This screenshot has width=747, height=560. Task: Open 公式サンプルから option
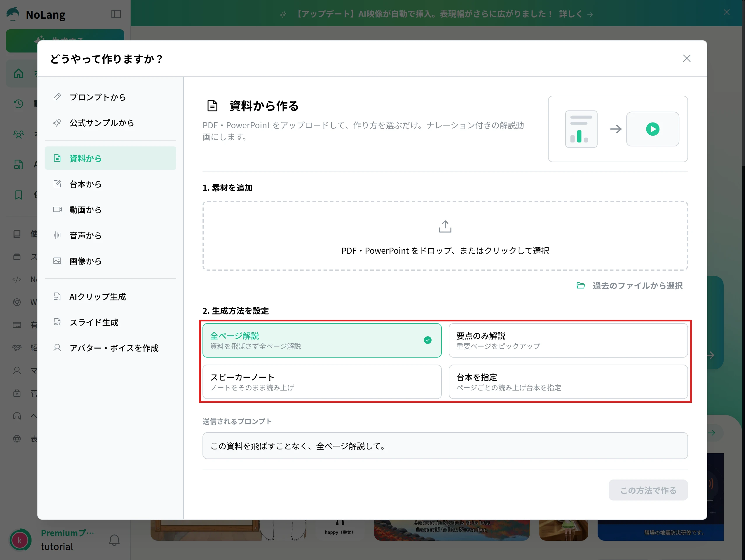[110, 123]
